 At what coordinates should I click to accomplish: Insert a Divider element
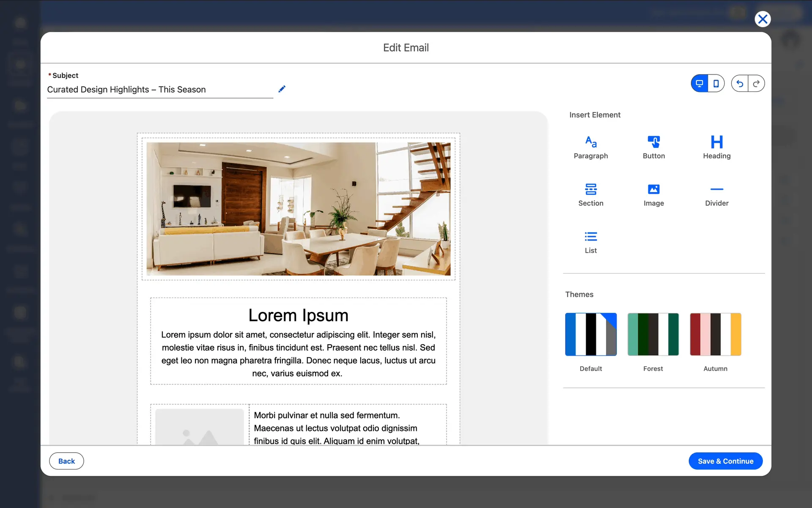point(716,194)
